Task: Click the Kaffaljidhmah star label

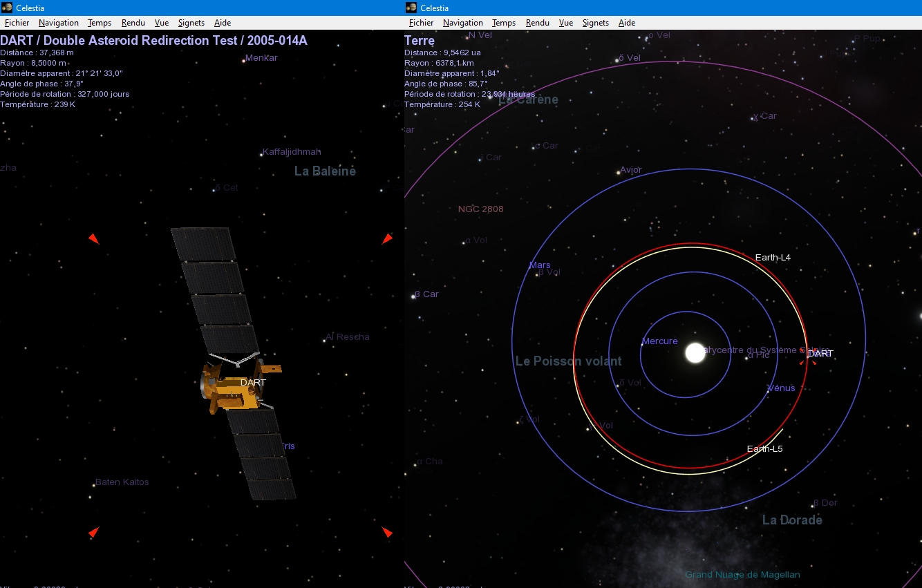Action: 292,152
